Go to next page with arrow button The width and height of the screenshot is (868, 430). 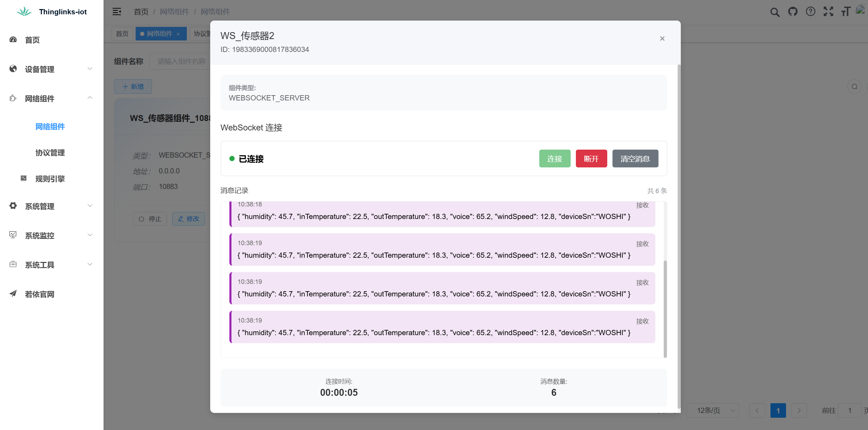click(x=799, y=410)
